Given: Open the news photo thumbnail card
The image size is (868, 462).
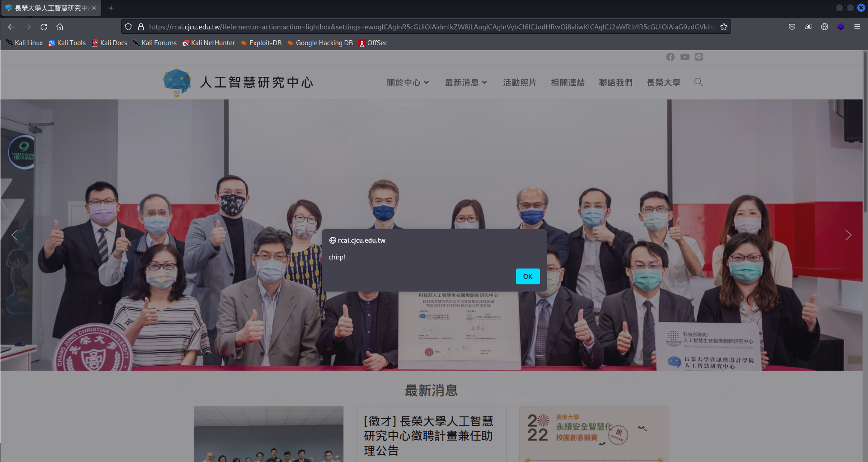Looking at the screenshot, I should pyautogui.click(x=269, y=434).
